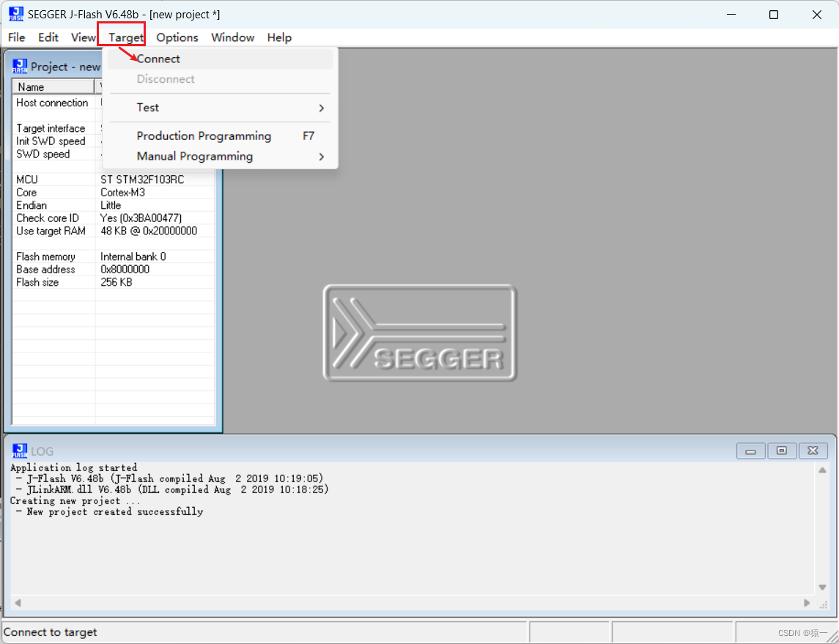
Task: Open the Window menu
Action: point(232,37)
